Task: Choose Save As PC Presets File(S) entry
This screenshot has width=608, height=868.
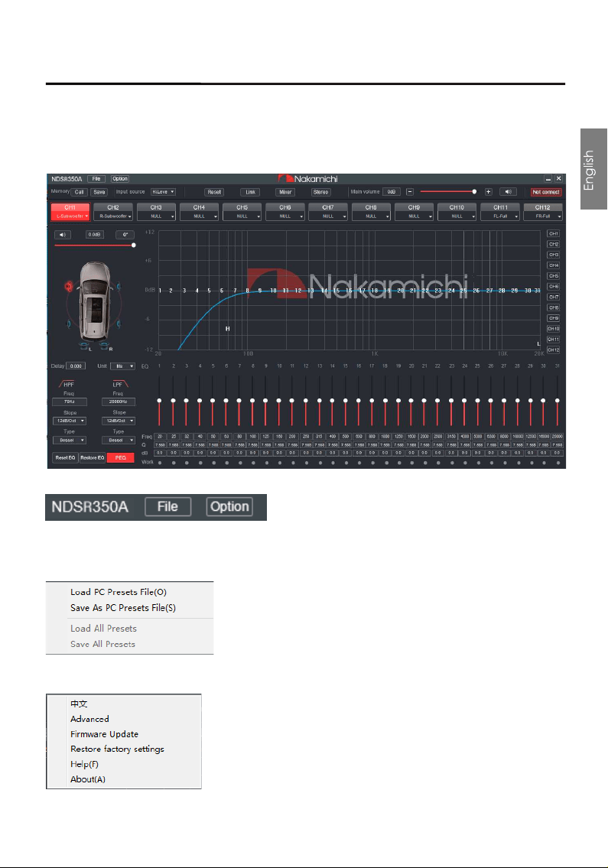Action: pyautogui.click(x=123, y=608)
